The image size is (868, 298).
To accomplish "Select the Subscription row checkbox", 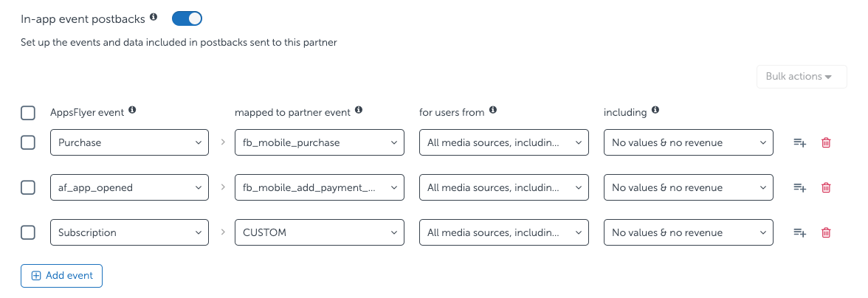I will (28, 233).
